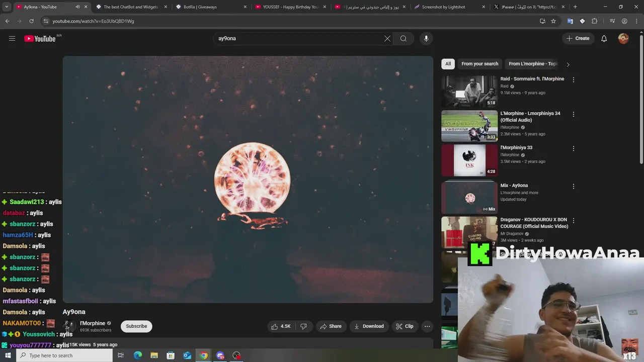Like the Ay9ona video
The image size is (644, 362).
281,326
